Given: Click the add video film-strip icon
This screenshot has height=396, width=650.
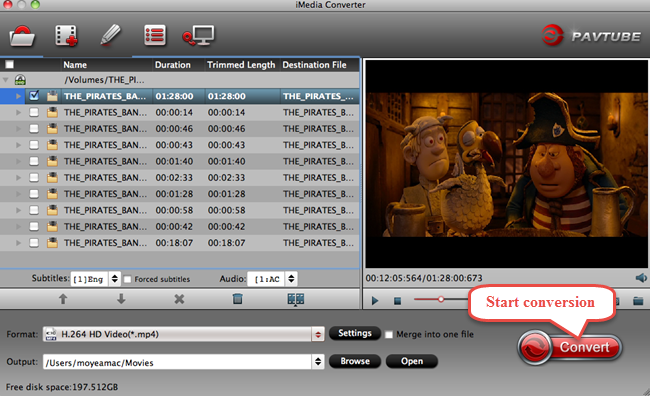Looking at the screenshot, I should point(66,35).
